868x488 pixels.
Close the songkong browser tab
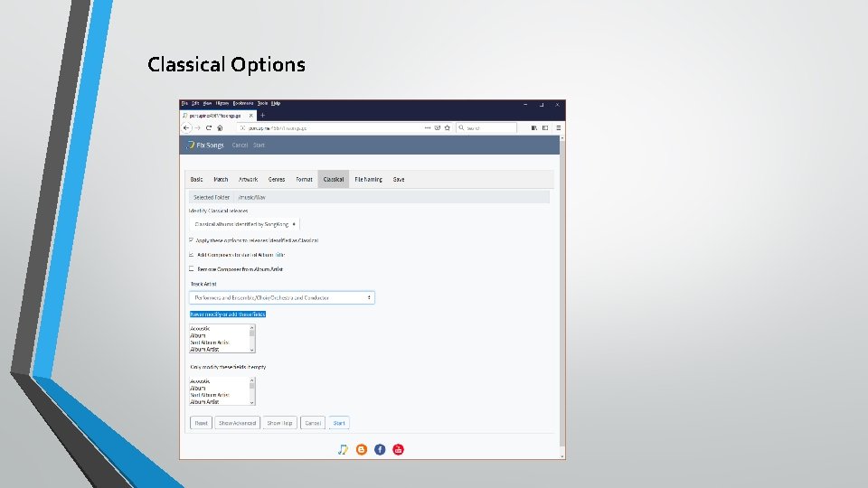(250, 116)
